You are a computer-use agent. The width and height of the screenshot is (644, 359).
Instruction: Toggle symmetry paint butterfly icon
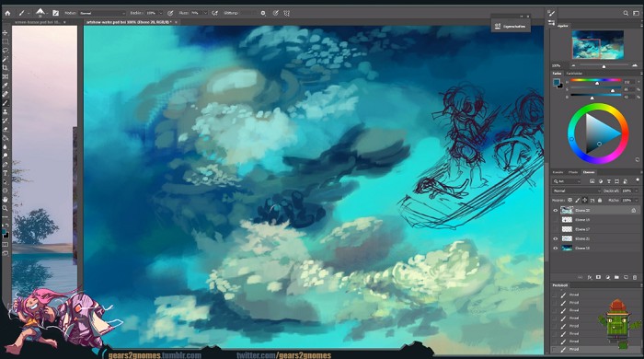(287, 13)
